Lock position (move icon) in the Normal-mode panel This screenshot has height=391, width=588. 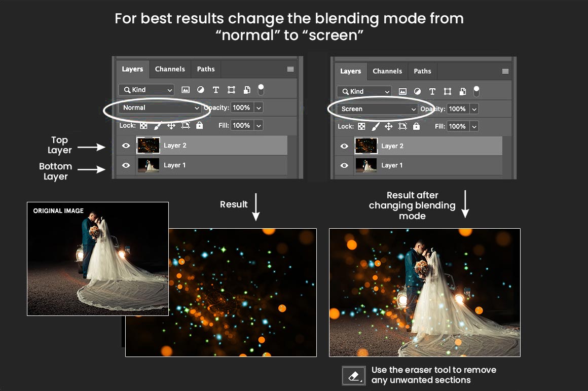point(171,125)
